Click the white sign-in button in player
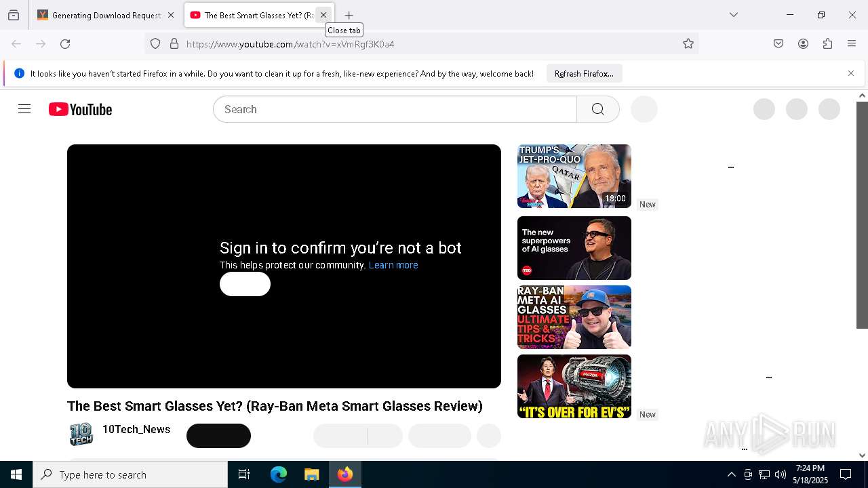The width and height of the screenshot is (868, 488). click(245, 284)
